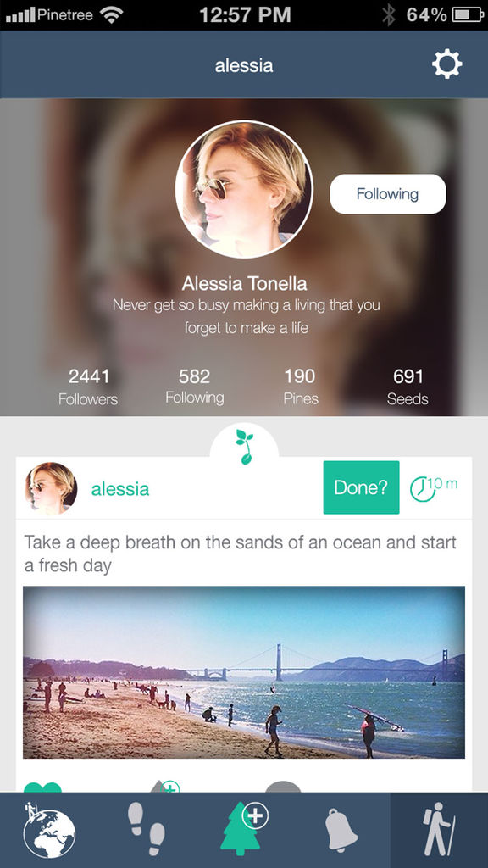
Task: Open the notifications bell icon
Action: [341, 831]
